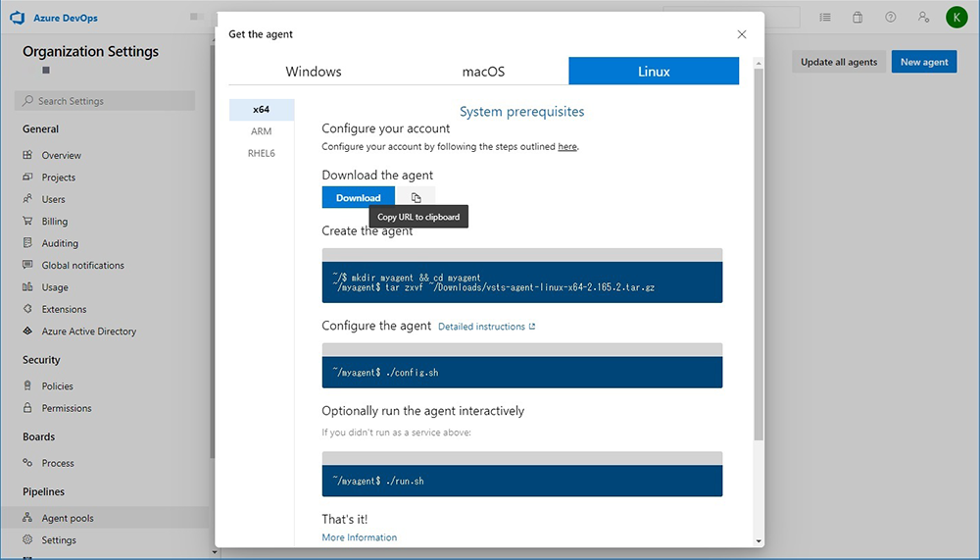Open Global notifications settings
The width and height of the screenshot is (980, 560).
pyautogui.click(x=83, y=265)
